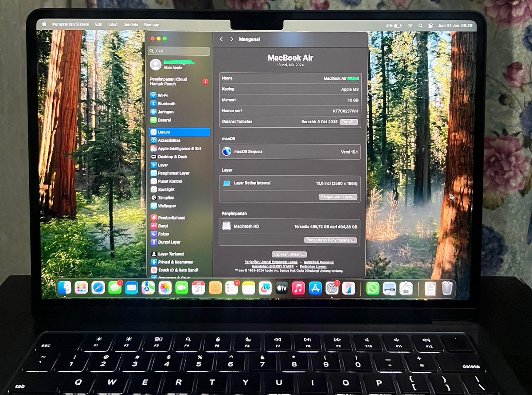This screenshot has width=532, height=395.
Task: Select Wi-Fi in the sidebar
Action: coord(179,95)
